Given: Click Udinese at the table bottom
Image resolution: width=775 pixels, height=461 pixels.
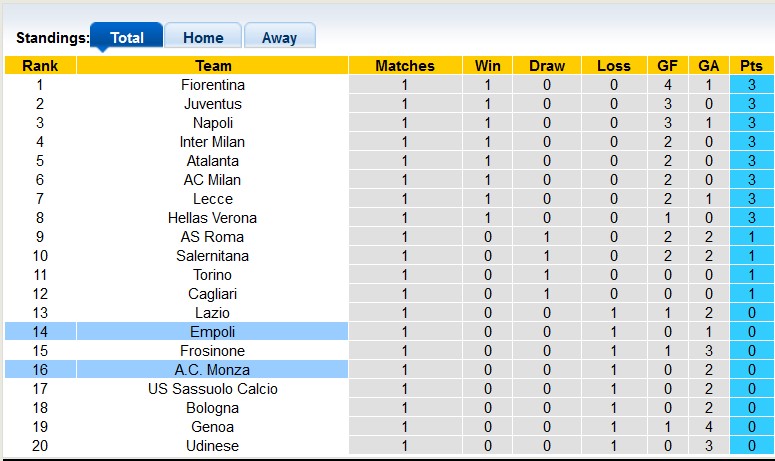Looking at the screenshot, I should 213,446.
